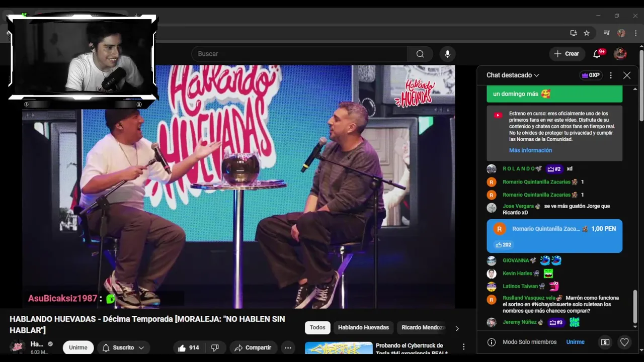The width and height of the screenshot is (644, 362).
Task: Click the Hablando Huevadas channel avatar
Action: click(x=18, y=347)
